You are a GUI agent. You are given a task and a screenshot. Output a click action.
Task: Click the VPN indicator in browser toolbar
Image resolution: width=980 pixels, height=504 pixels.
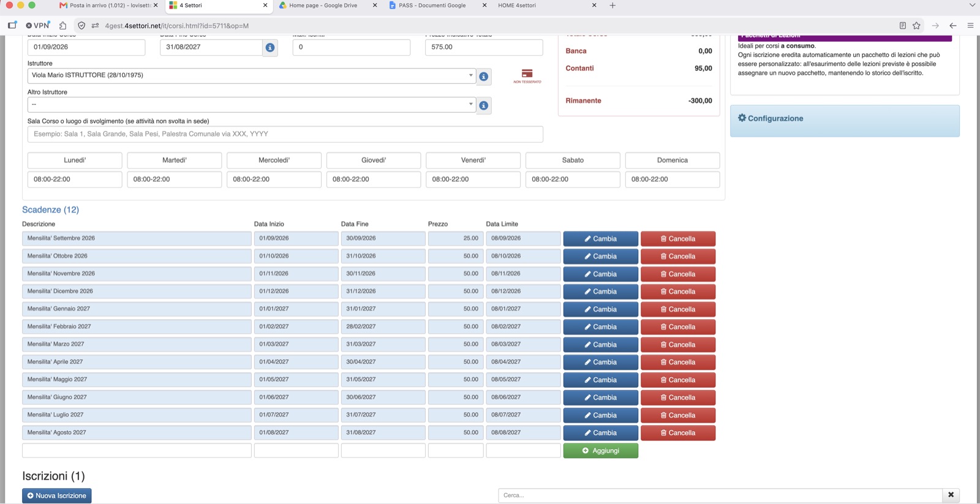(x=38, y=25)
